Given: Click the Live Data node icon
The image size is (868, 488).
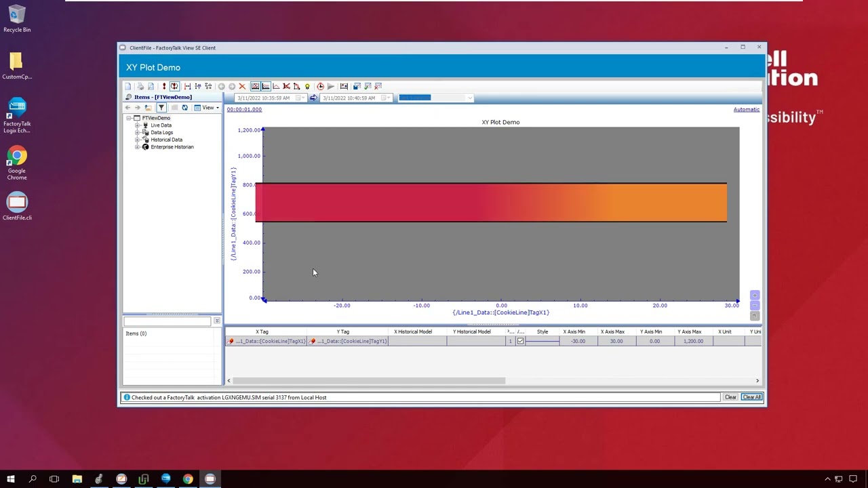Looking at the screenshot, I should pyautogui.click(x=145, y=125).
